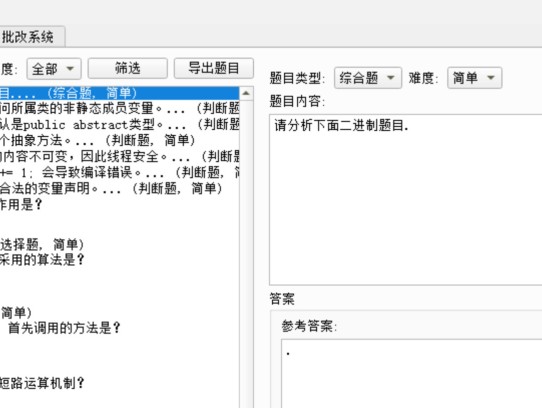Image resolution: width=542 pixels, height=408 pixels.
Task: Switch to the 批改系统 tab
Action: [31, 37]
